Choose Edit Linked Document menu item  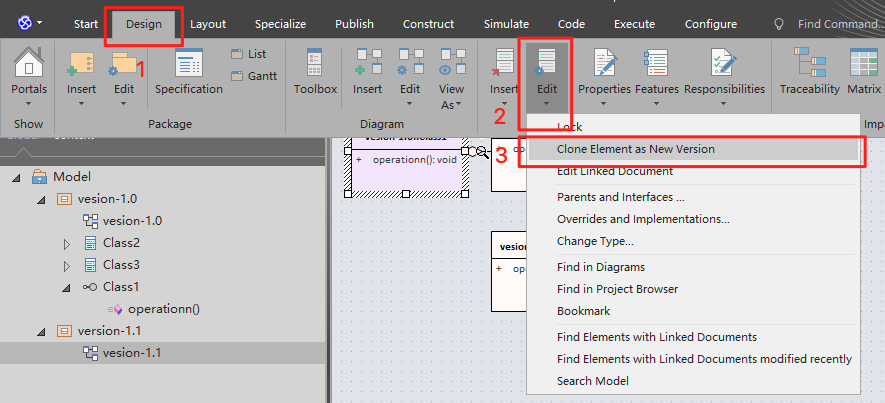(693, 171)
